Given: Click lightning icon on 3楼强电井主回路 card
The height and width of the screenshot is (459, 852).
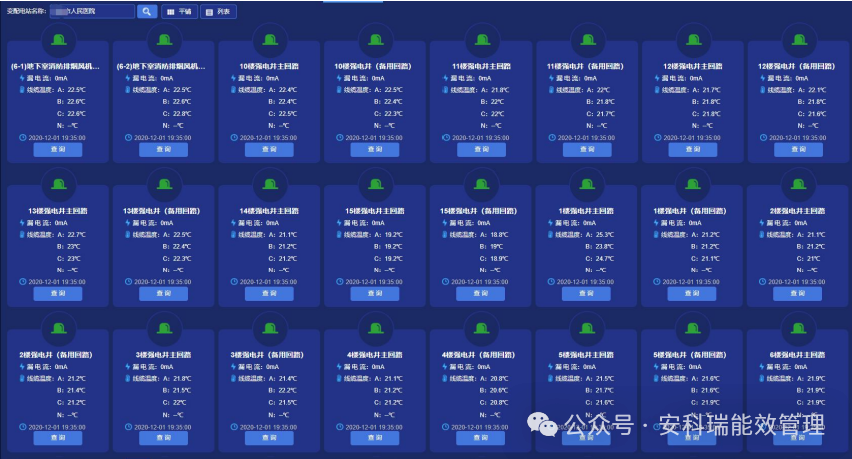Looking at the screenshot, I should coord(128,367).
